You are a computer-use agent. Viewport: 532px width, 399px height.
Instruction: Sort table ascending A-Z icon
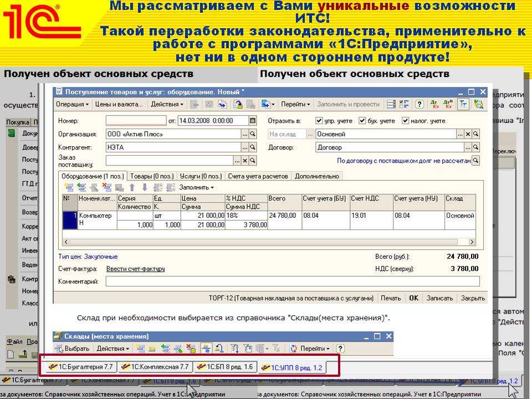[x=158, y=187]
